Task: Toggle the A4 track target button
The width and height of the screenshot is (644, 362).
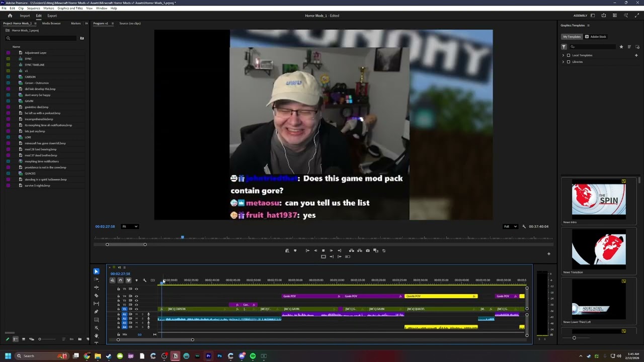Action: [124, 327]
